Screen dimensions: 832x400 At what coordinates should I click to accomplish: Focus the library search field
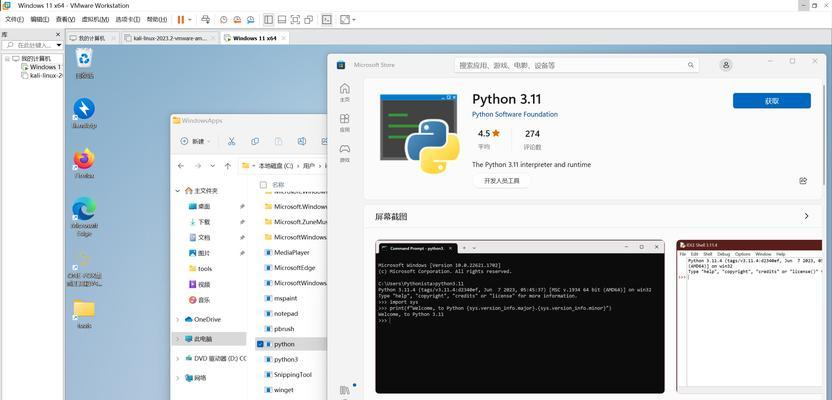32,46
